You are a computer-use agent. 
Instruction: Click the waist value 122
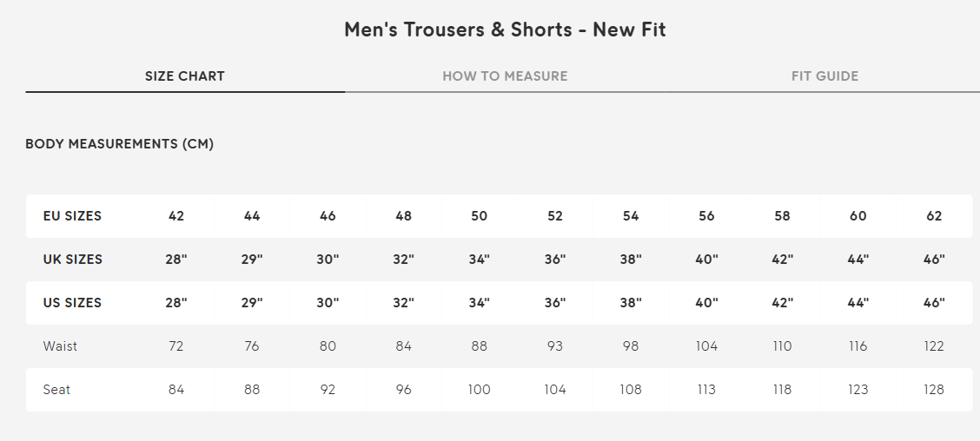click(934, 346)
